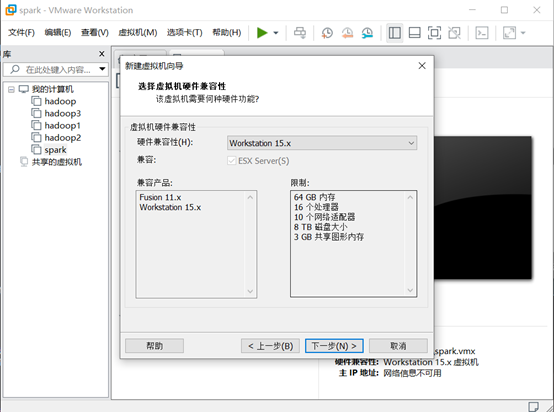
Task: Select the hadoop virtual machine
Action: [60, 101]
